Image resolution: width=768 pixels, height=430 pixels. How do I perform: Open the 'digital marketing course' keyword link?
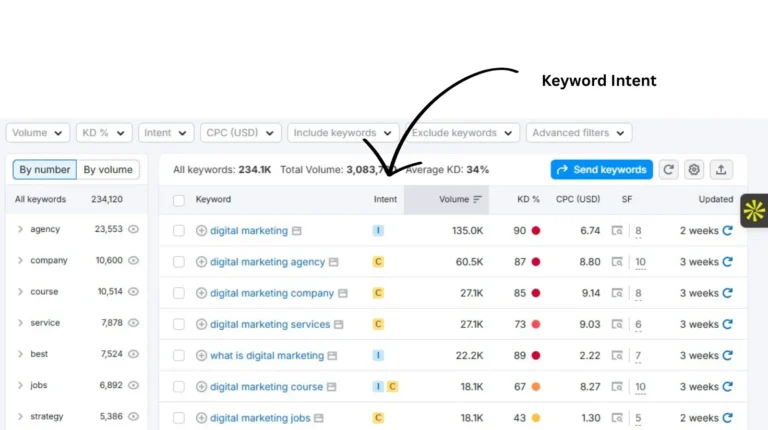(x=266, y=387)
